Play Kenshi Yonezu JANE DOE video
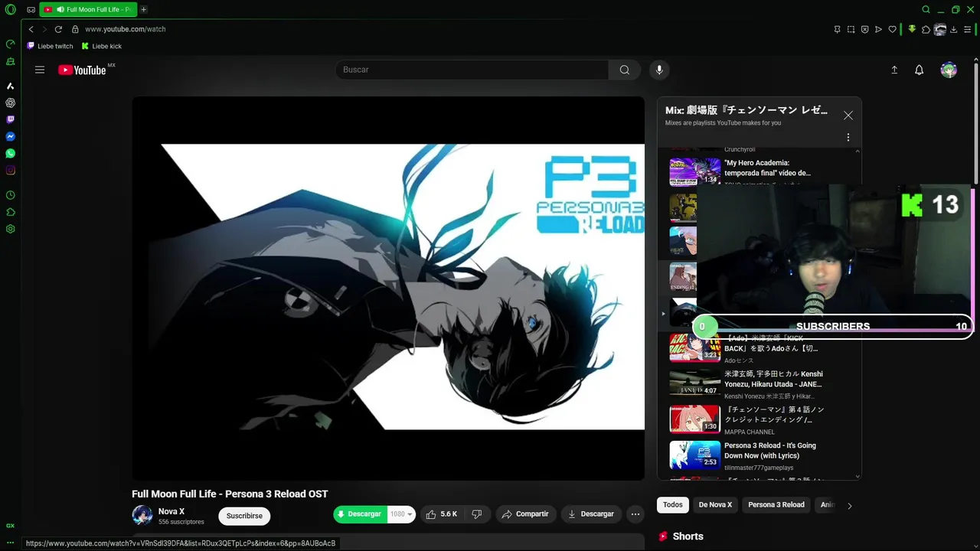 pos(758,383)
